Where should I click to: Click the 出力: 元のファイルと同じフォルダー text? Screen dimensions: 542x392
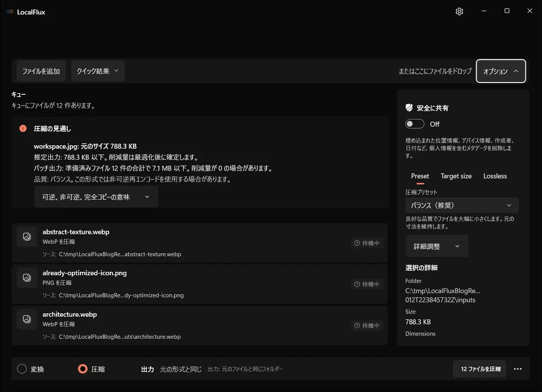[245, 369]
